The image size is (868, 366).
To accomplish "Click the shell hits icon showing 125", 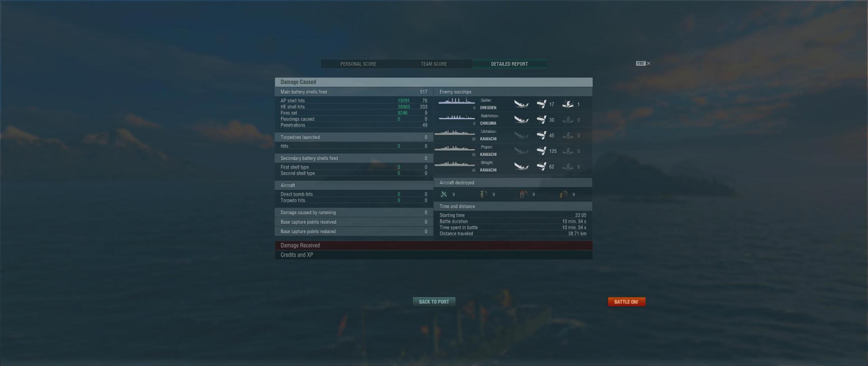I will click(542, 151).
